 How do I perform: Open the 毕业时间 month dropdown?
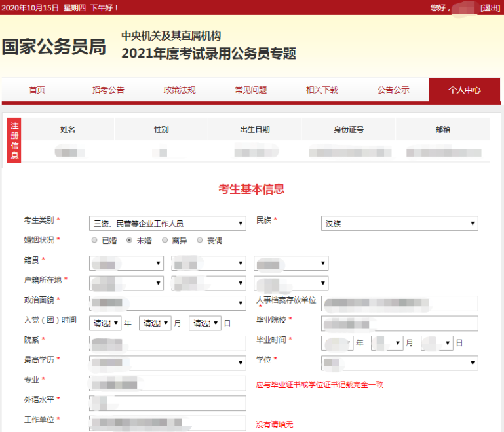click(387, 343)
